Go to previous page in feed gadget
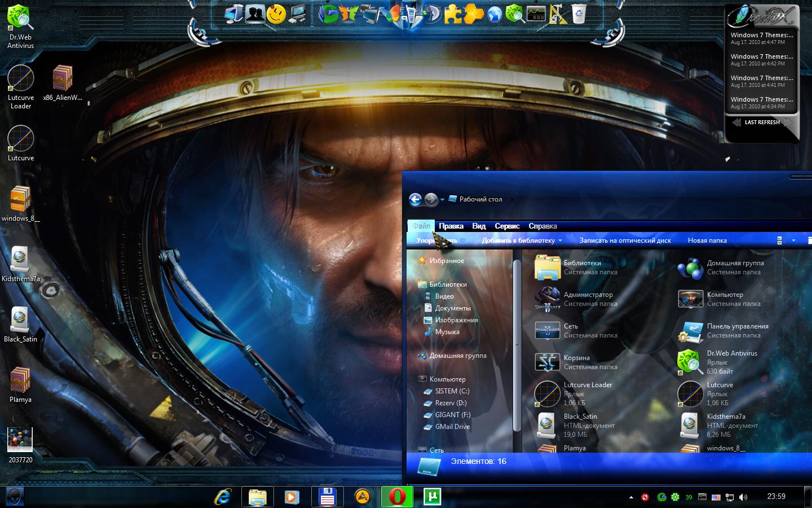 (x=736, y=122)
